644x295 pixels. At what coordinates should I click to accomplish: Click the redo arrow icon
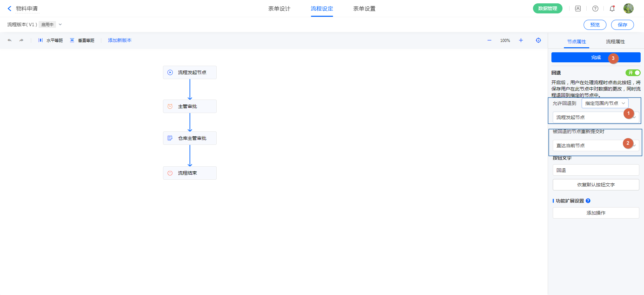21,40
